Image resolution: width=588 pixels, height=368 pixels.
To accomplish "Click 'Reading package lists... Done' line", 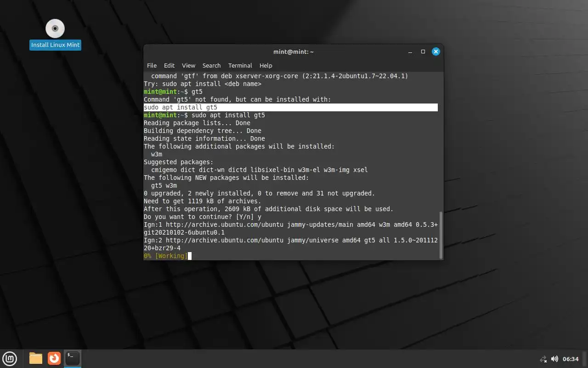I will (x=197, y=123).
